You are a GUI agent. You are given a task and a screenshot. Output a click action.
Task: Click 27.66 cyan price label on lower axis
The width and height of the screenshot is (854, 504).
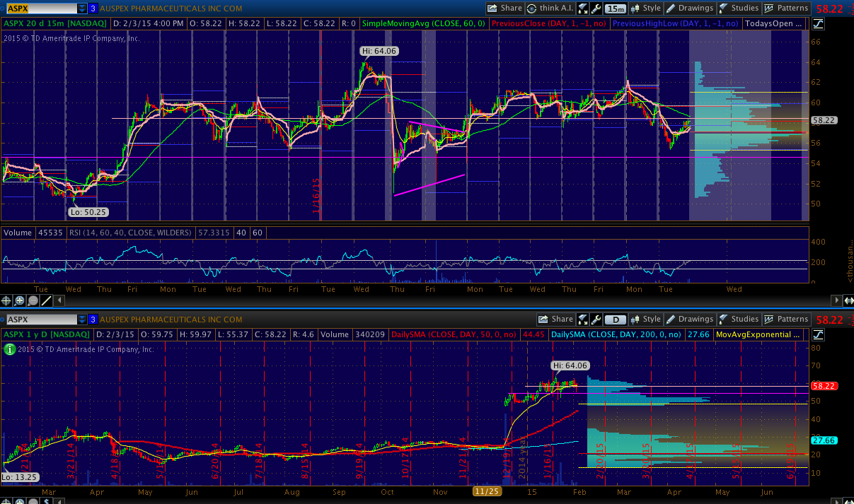tap(824, 440)
